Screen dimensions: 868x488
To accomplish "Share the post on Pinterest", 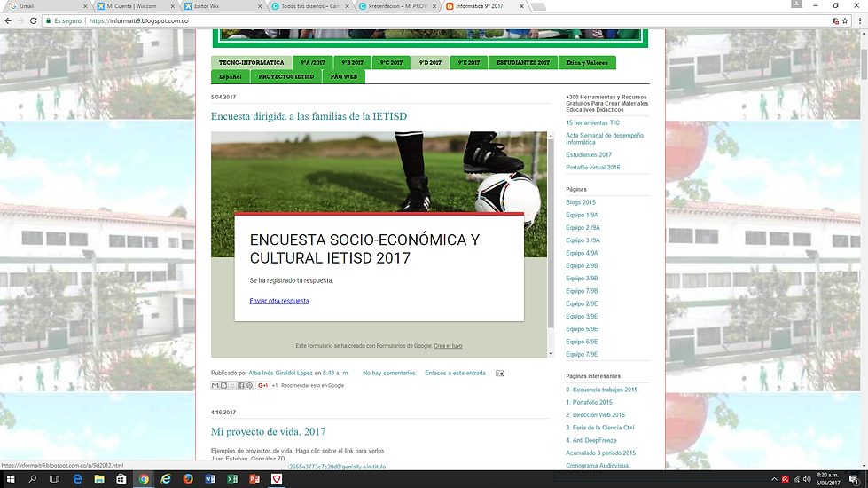I will point(250,386).
